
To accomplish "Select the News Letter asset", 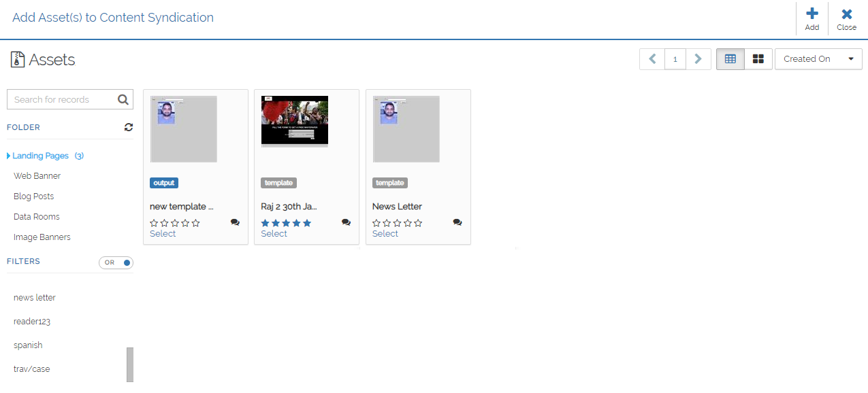I will [x=385, y=233].
